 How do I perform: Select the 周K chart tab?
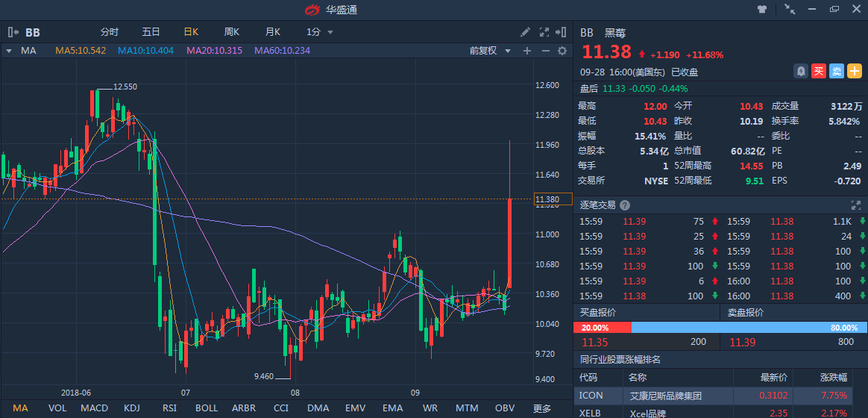pos(231,32)
